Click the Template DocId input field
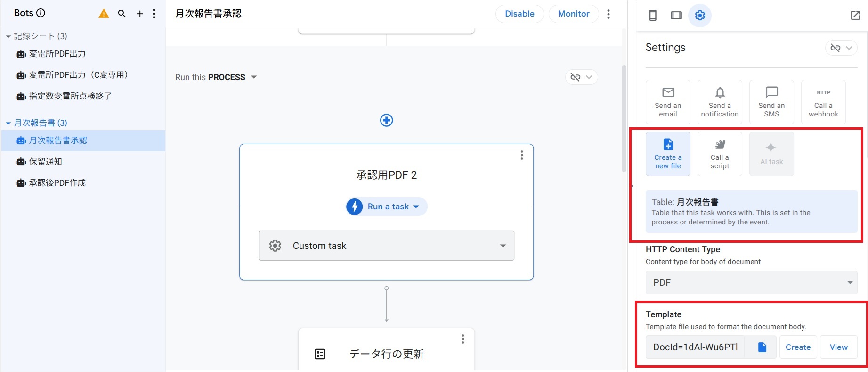Image resolution: width=868 pixels, height=372 pixels. coord(695,347)
